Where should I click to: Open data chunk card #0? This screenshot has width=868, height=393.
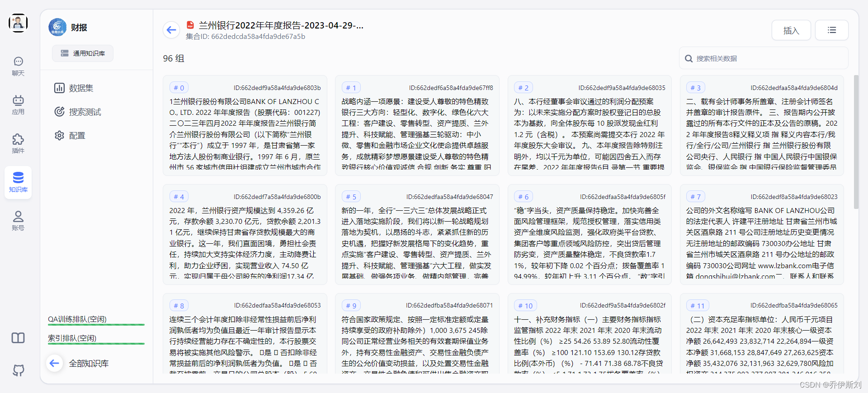[x=245, y=126]
